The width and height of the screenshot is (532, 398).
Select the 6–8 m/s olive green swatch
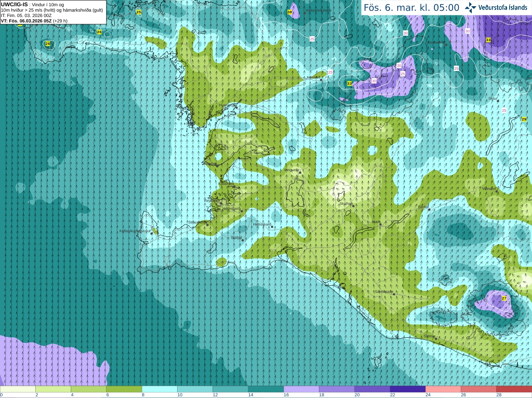124,389
